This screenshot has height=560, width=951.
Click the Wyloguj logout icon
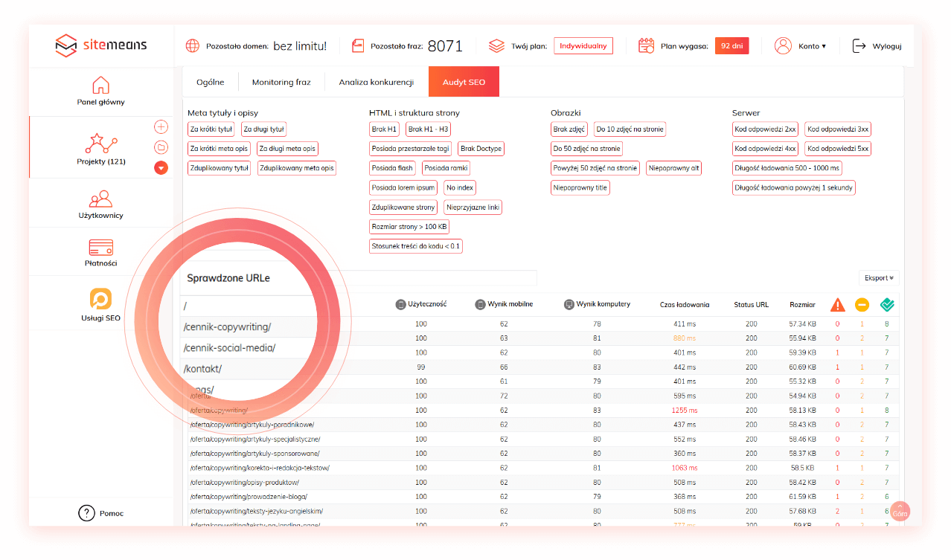click(859, 46)
